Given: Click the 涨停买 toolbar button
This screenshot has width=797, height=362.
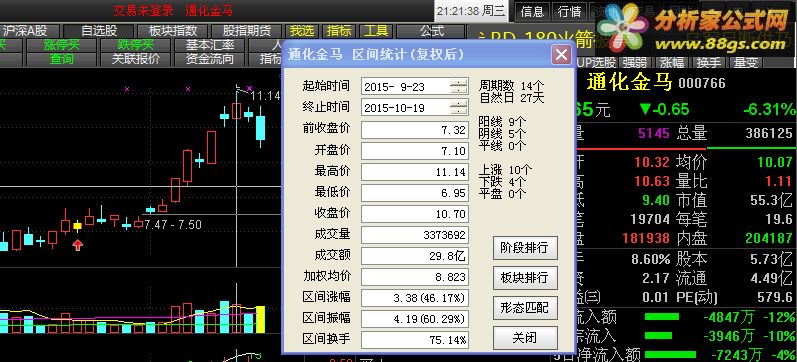Looking at the screenshot, I should coord(62,45).
